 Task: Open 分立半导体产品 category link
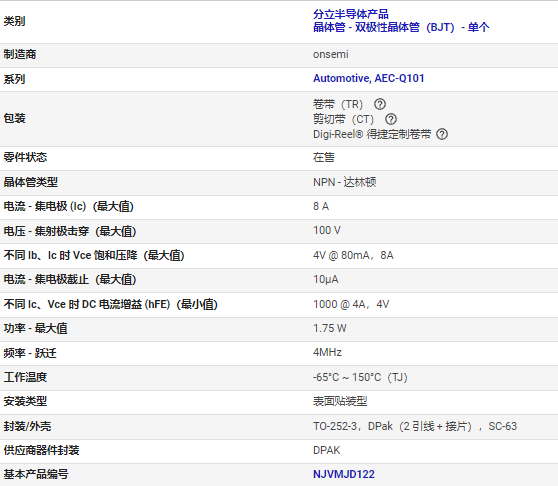(351, 14)
